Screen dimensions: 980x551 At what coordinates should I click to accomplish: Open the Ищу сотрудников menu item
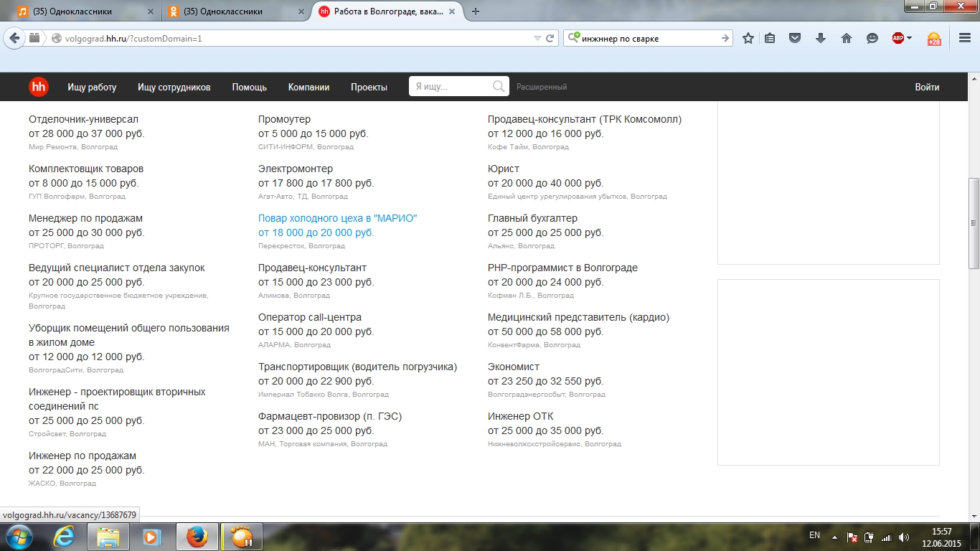coord(174,87)
